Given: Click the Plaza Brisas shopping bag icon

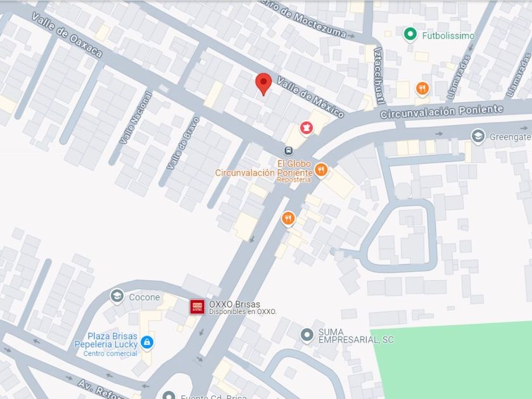Looking at the screenshot, I should [x=146, y=342].
